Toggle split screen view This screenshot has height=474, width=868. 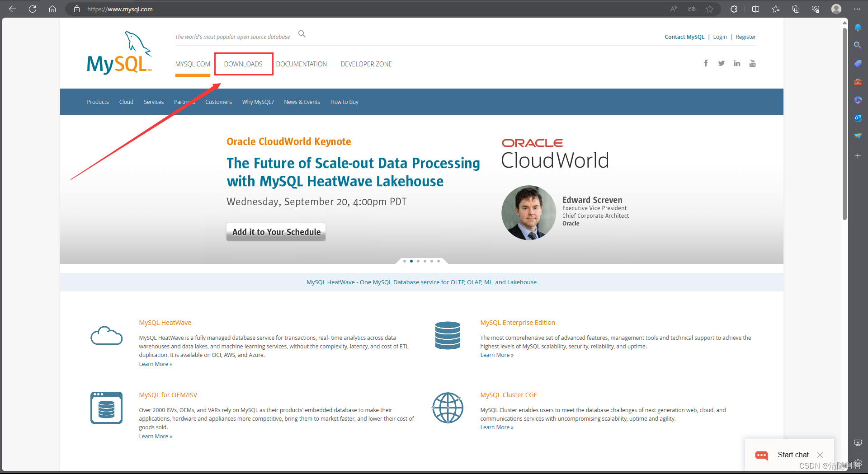[x=755, y=9]
